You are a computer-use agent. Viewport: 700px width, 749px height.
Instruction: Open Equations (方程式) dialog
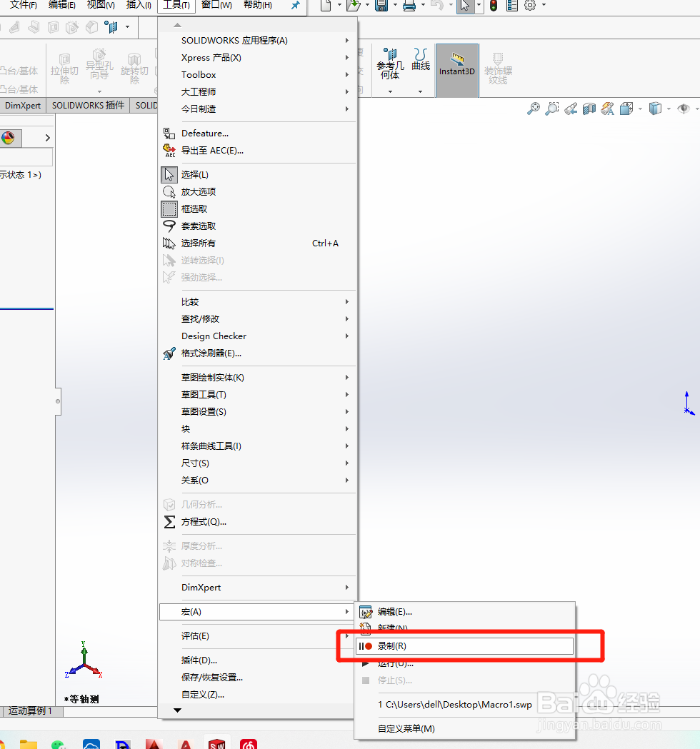click(258, 522)
